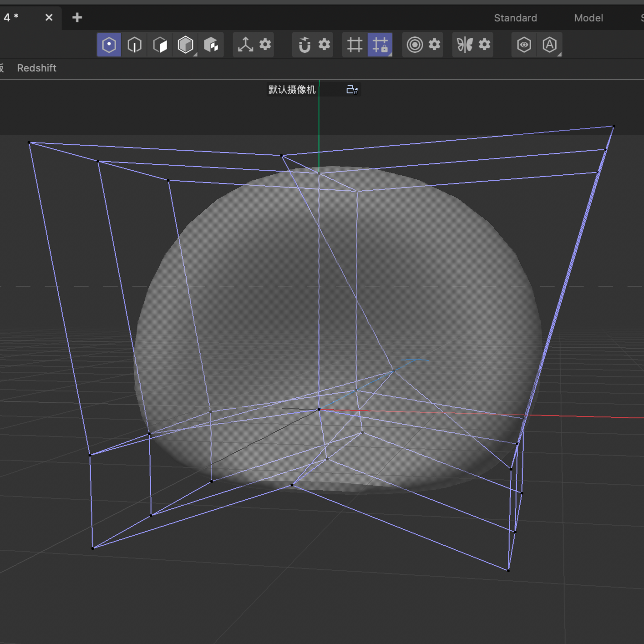Toggle Symmetry butterfly icon
Screen dimensions: 644x644
click(465, 45)
